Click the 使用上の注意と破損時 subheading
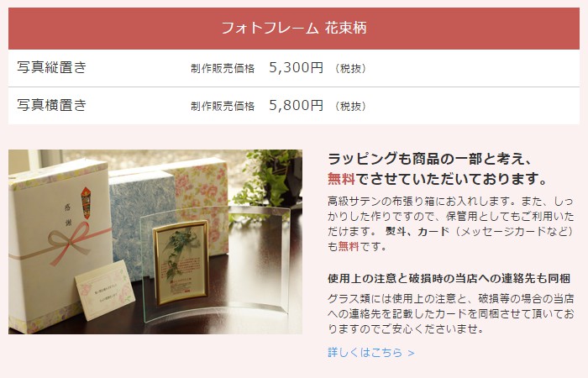 coord(449,278)
